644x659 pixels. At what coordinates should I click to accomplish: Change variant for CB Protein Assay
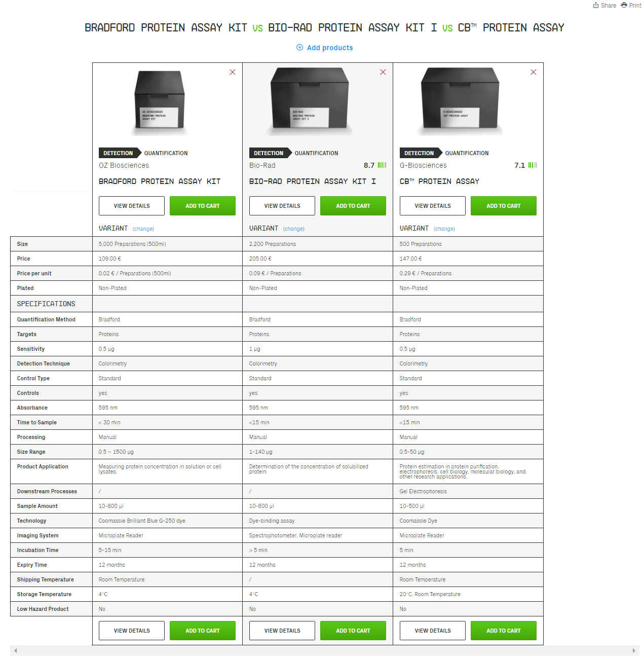(444, 229)
